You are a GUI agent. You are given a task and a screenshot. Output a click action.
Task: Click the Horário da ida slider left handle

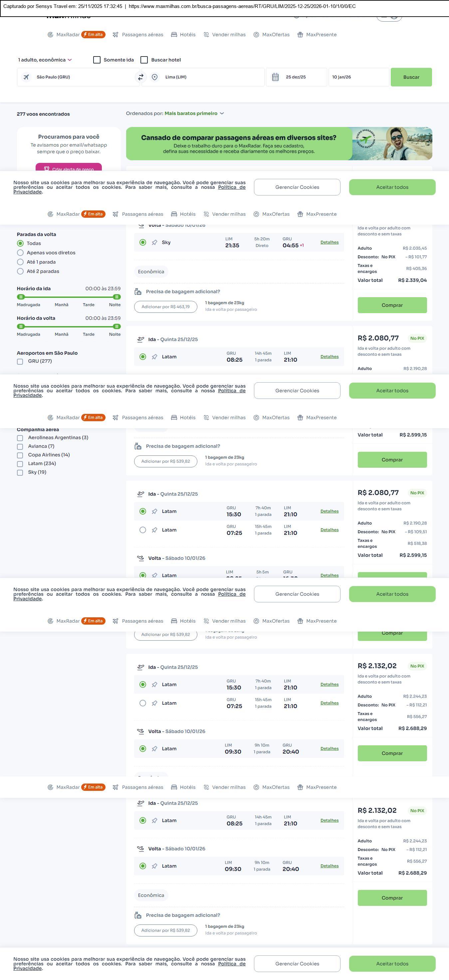[21, 297]
